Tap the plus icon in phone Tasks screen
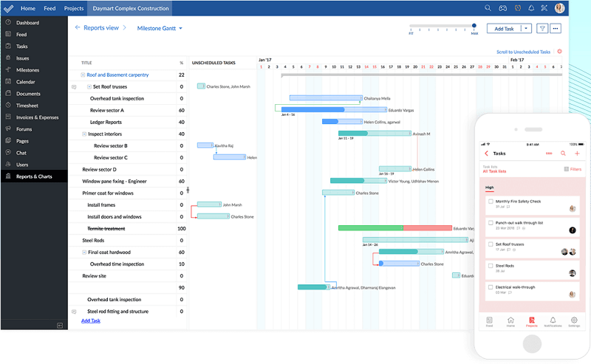Image resolution: width=591 pixels, height=364 pixels. pos(577,154)
